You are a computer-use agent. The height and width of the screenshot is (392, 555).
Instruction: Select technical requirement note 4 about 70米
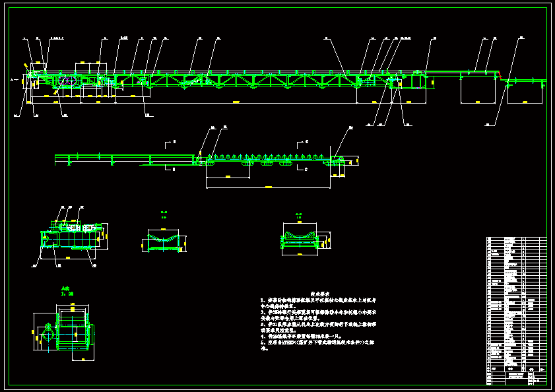tap(301, 337)
